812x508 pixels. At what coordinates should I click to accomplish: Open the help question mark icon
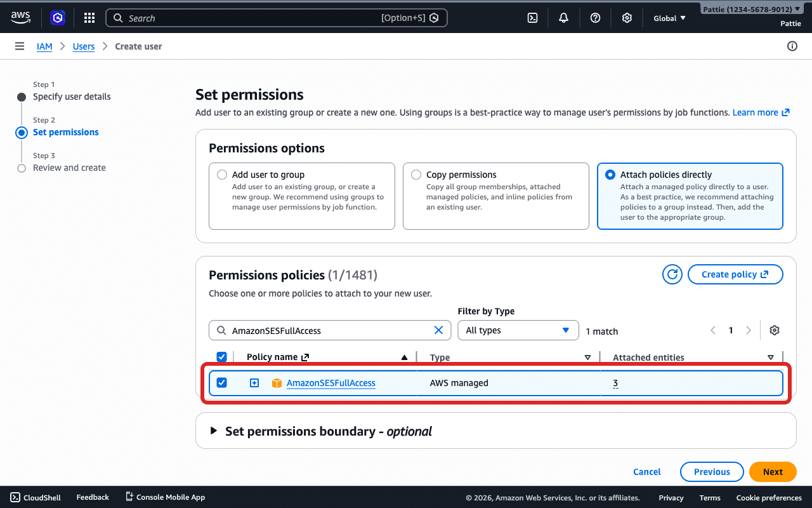click(x=595, y=18)
